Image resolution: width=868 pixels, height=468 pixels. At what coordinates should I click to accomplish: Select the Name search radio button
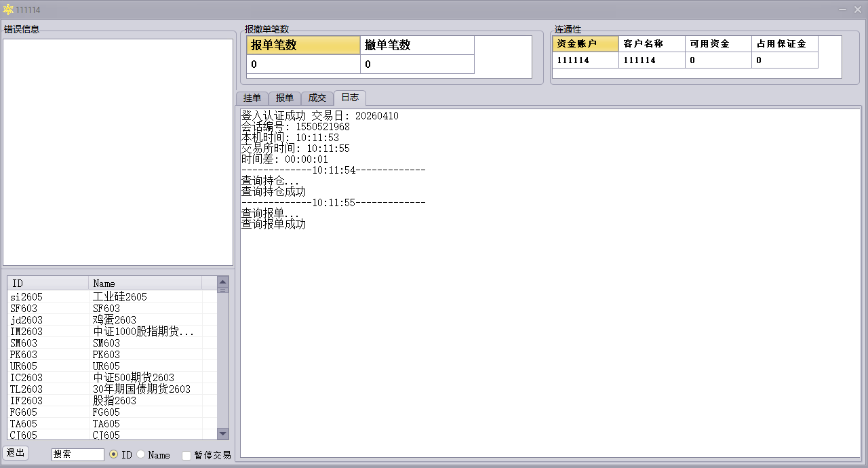click(141, 454)
